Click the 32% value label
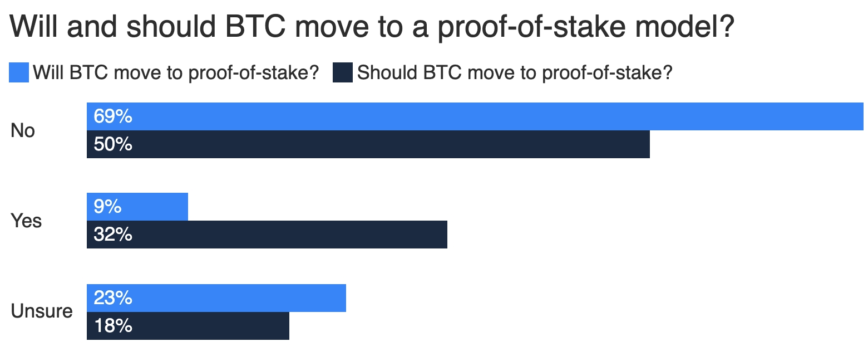The width and height of the screenshot is (868, 361). [x=113, y=235]
